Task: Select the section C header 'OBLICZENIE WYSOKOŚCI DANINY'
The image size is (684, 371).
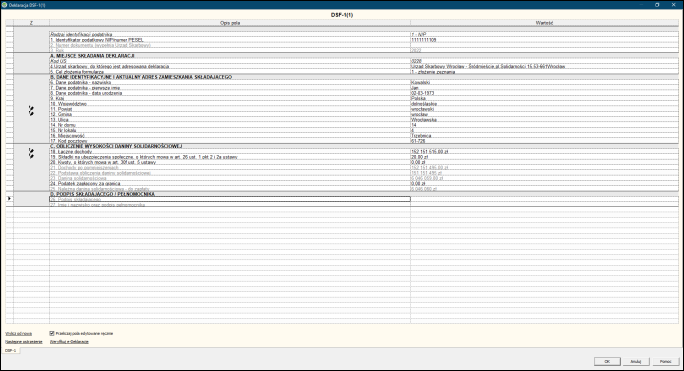Action: point(116,146)
